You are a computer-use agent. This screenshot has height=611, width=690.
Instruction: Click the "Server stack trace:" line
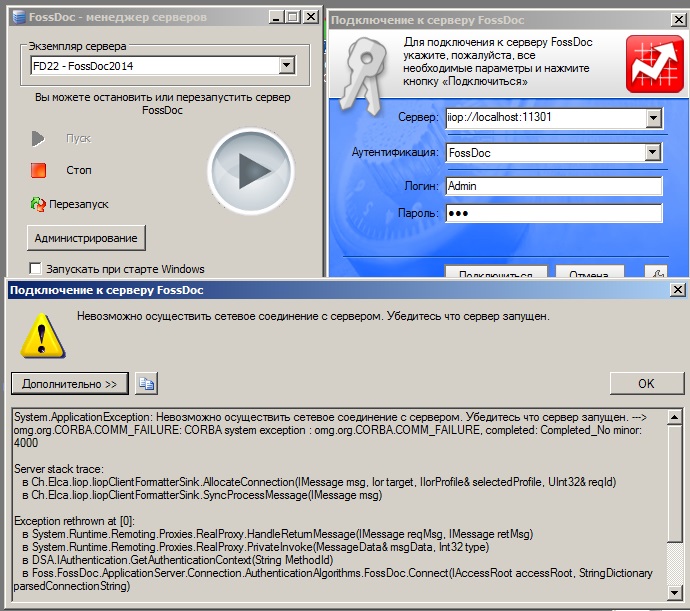pyautogui.click(x=59, y=469)
